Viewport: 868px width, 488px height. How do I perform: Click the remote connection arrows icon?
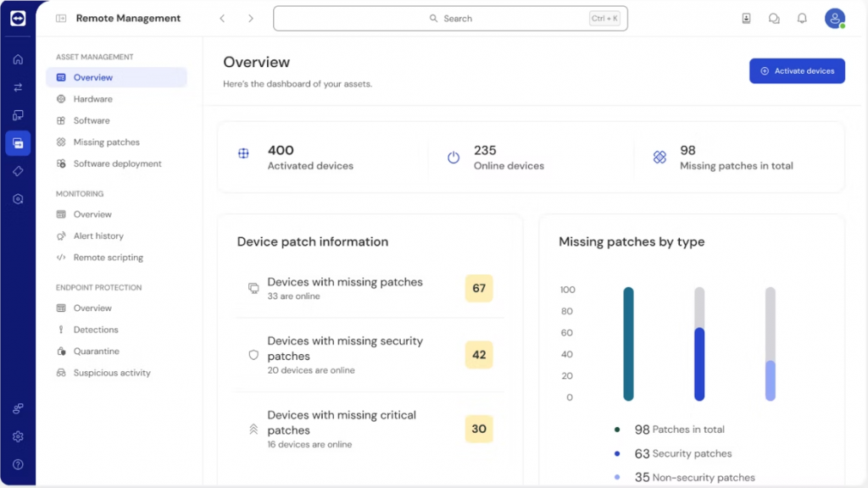[18, 87]
